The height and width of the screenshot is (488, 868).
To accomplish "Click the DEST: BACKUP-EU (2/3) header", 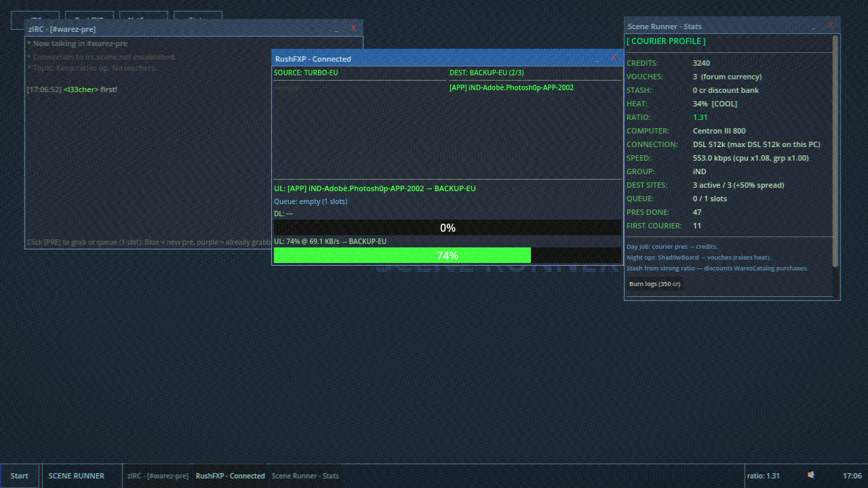I will (486, 73).
